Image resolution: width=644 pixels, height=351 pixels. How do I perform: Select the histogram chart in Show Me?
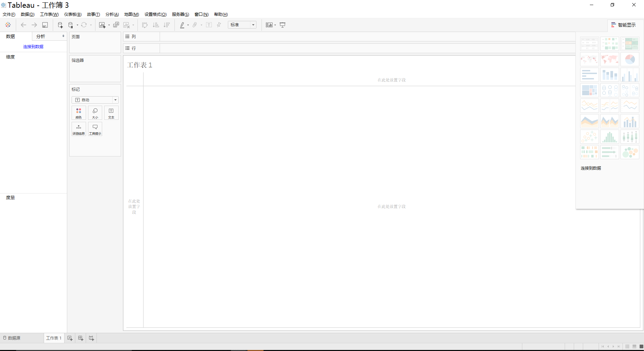tap(610, 137)
